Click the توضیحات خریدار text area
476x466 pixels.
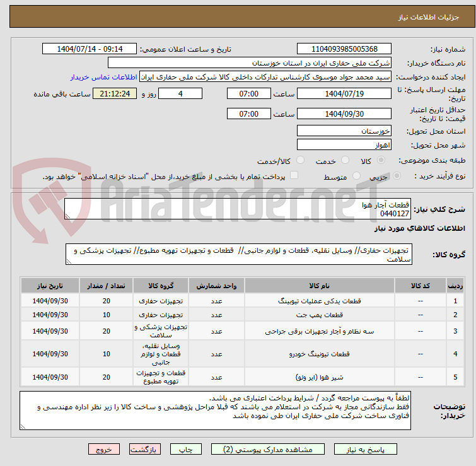coord(215,411)
